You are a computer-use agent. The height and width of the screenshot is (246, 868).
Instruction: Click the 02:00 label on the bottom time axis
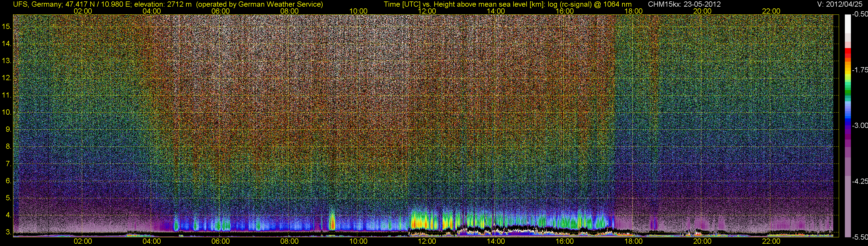pyautogui.click(x=83, y=241)
